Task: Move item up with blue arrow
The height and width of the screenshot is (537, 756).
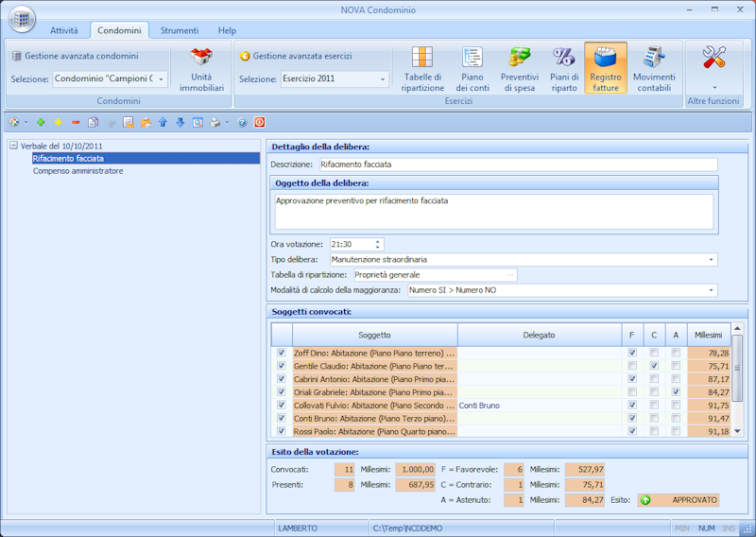Action: (163, 123)
